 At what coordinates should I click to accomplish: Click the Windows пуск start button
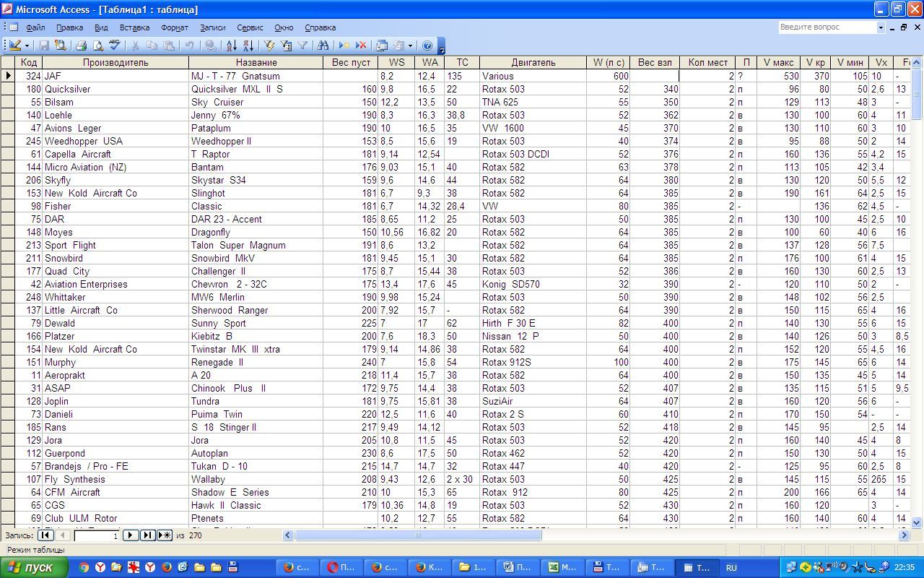click(x=34, y=567)
